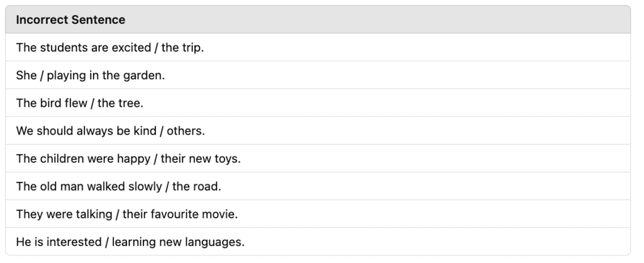The image size is (644, 263).
Task: Select the row about students excited trip
Action: click(x=318, y=47)
